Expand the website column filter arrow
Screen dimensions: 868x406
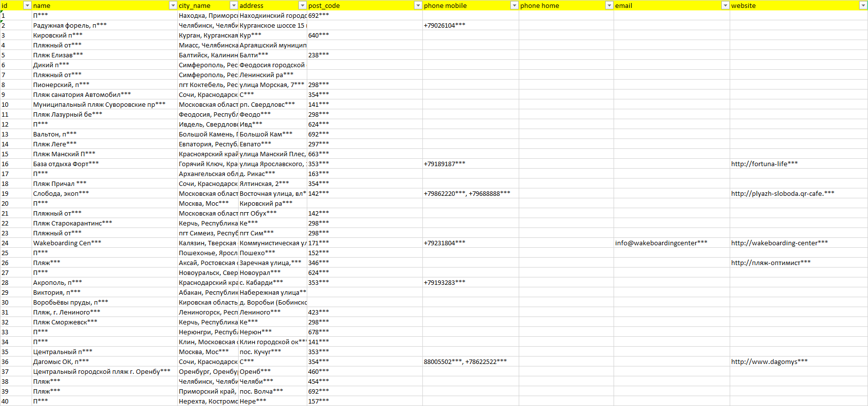pos(863,5)
